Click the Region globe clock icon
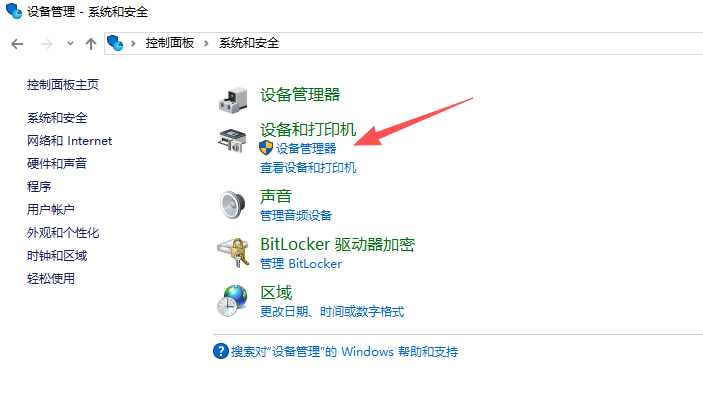Viewport: 703px width, 411px height. click(232, 301)
